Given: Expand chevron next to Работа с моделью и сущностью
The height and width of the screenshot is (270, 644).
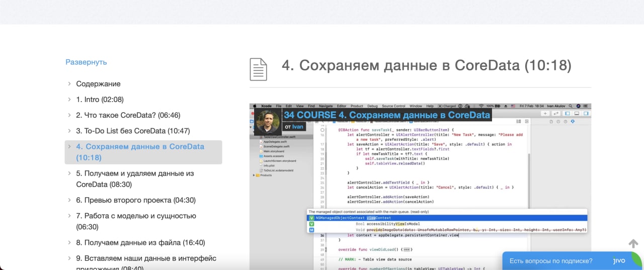Looking at the screenshot, I should 69,216.
